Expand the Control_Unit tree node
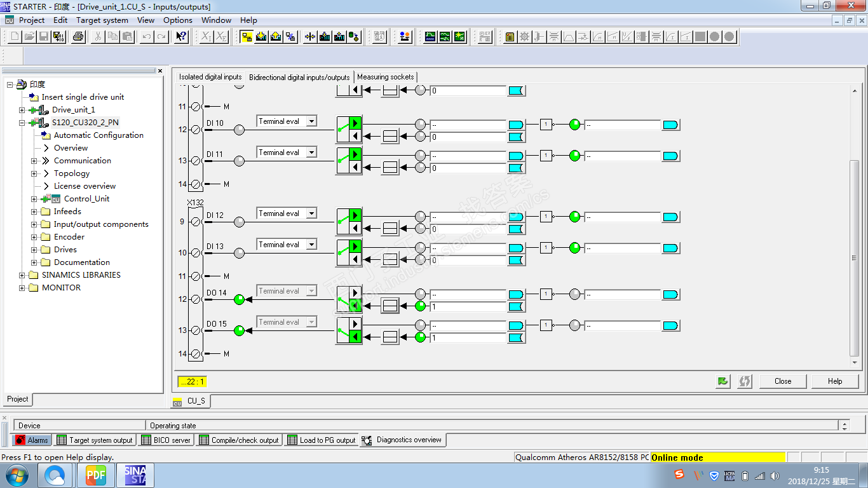Screen dimensions: 868x488 34,199
